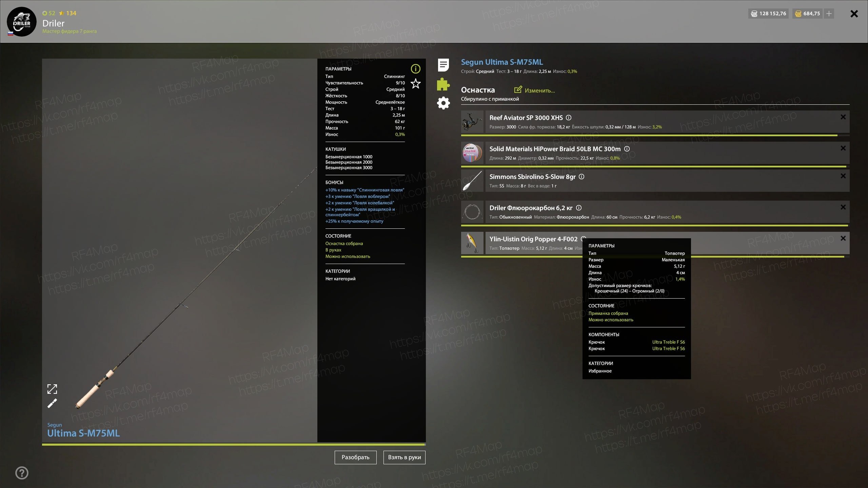The height and width of the screenshot is (488, 868).
Task: Select the Sbirolino float thumbnail
Action: click(472, 181)
